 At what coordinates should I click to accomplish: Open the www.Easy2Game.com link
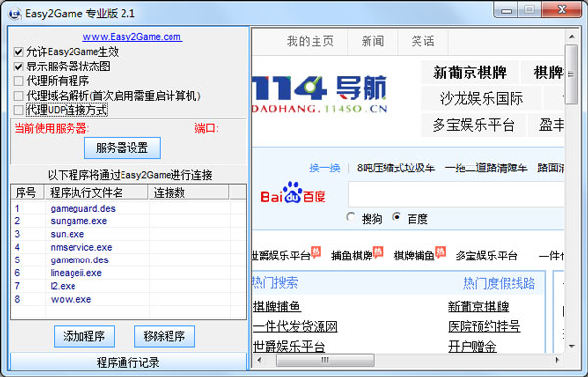pyautogui.click(x=132, y=37)
